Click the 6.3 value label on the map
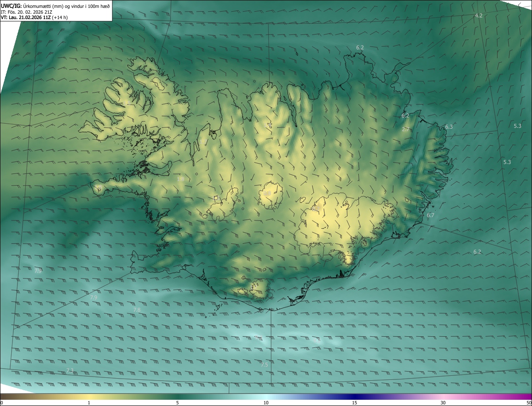This screenshot has width=532, height=406. [x=449, y=127]
